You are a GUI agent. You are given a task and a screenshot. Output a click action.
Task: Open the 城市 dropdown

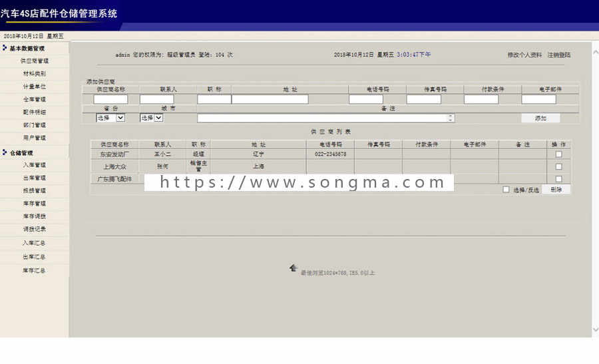pyautogui.click(x=152, y=118)
